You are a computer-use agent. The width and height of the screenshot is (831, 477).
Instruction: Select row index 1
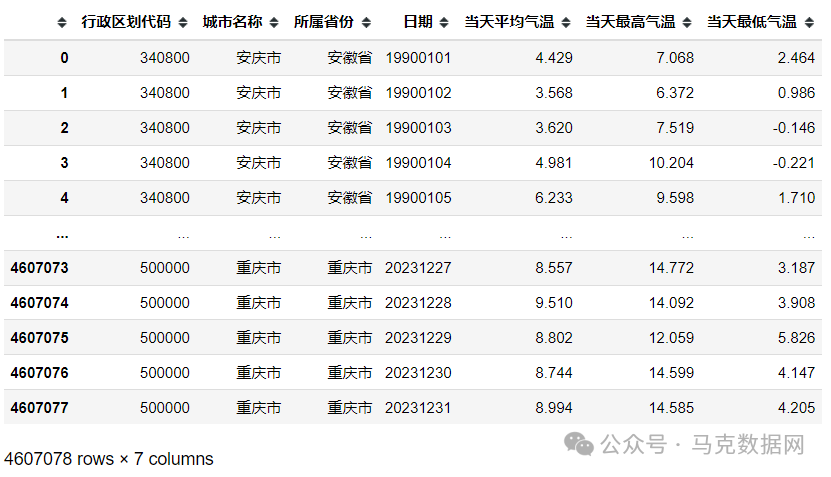pos(64,93)
